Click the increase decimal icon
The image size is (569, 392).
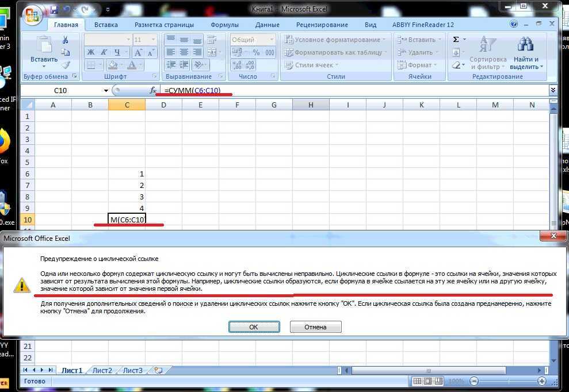click(x=238, y=65)
